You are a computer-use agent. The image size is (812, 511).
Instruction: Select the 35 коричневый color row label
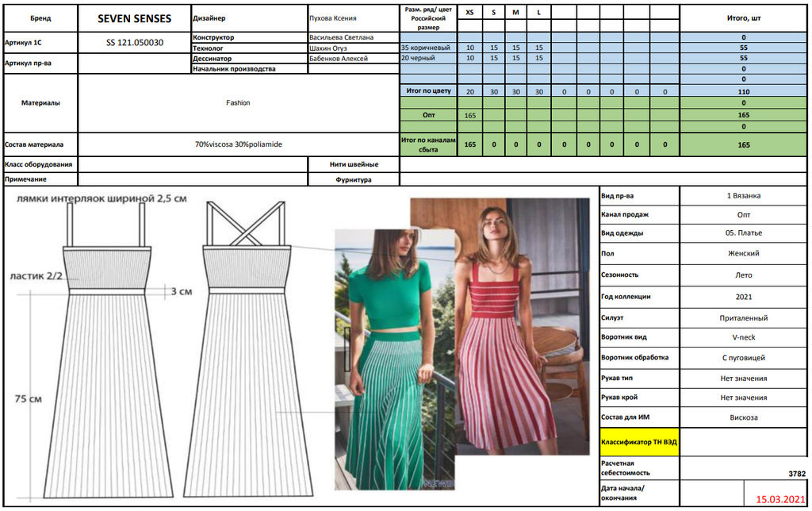tap(428, 48)
